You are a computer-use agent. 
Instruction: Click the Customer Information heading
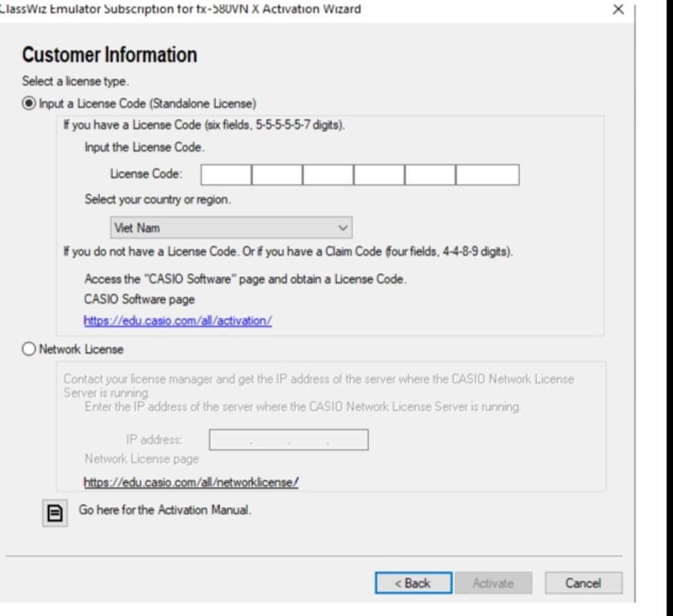pyautogui.click(x=110, y=55)
